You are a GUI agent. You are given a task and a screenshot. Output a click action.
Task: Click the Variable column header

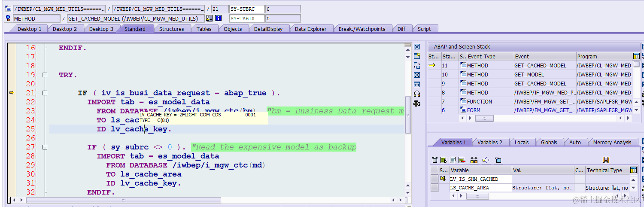(x=480, y=170)
